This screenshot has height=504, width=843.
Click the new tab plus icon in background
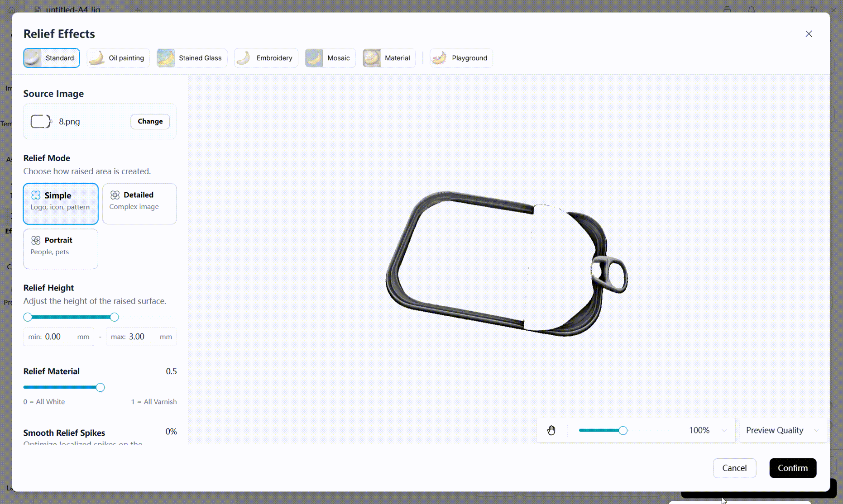pos(138,10)
